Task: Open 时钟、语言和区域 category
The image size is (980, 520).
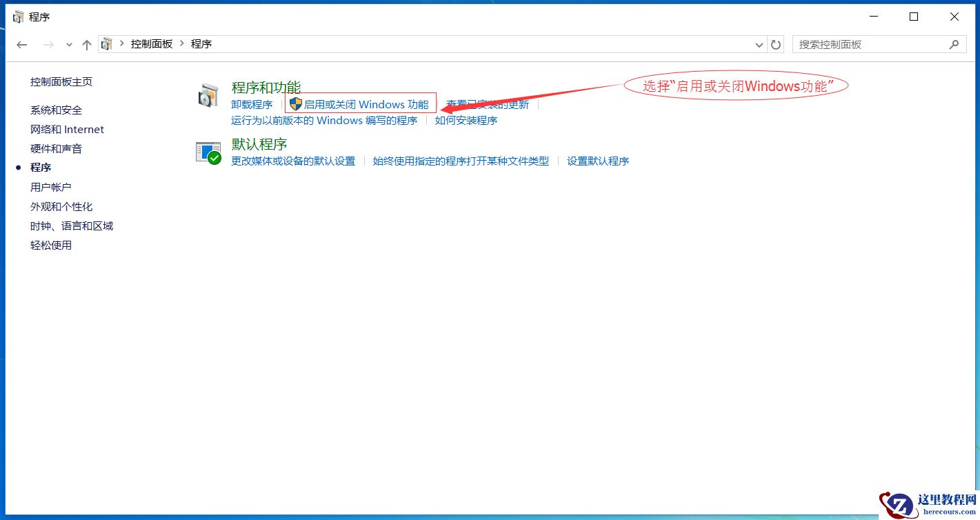Action: pos(72,226)
